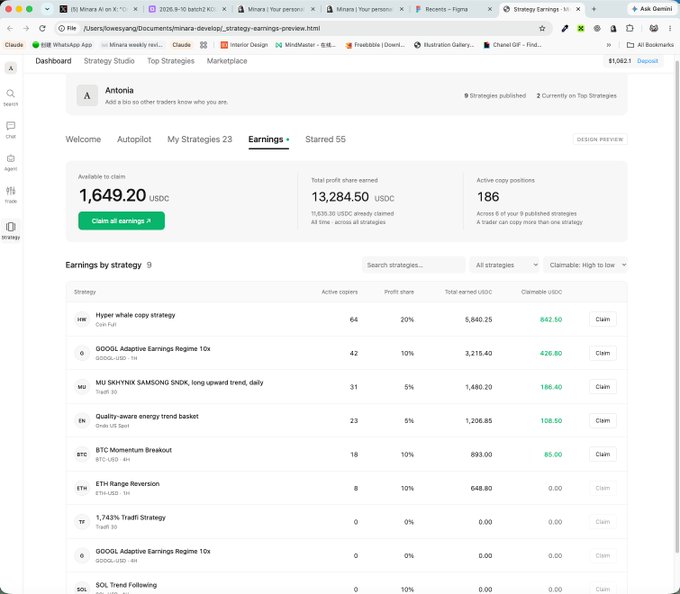
Task: Open the Claimable: High to low sort dropdown
Action: (x=585, y=265)
